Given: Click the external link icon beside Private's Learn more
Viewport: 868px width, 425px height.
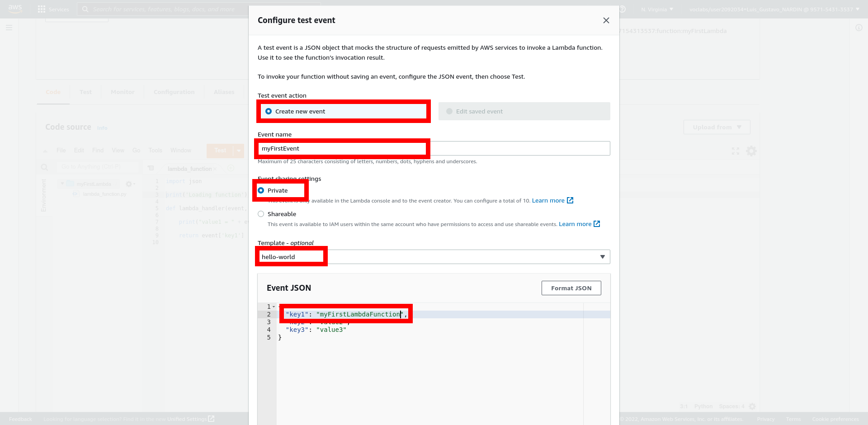Looking at the screenshot, I should (x=570, y=200).
